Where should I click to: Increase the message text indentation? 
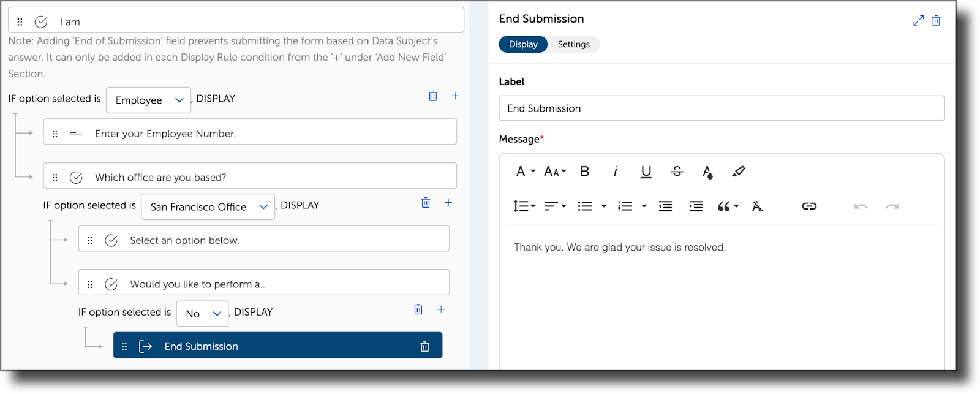tap(696, 206)
